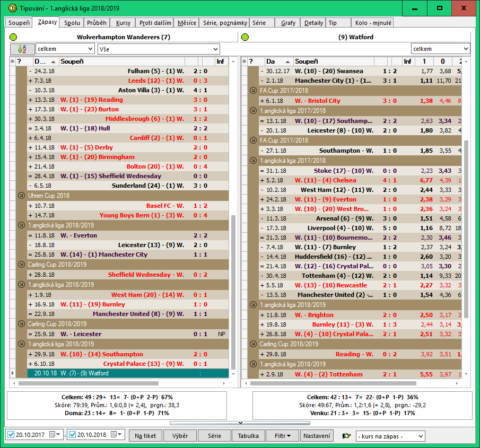Collapse league group above Brighton row
The height and width of the screenshot is (448, 480).
[253, 304]
